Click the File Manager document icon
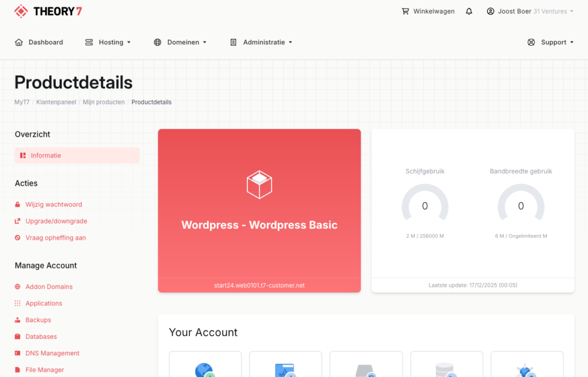588x377 pixels. point(18,370)
